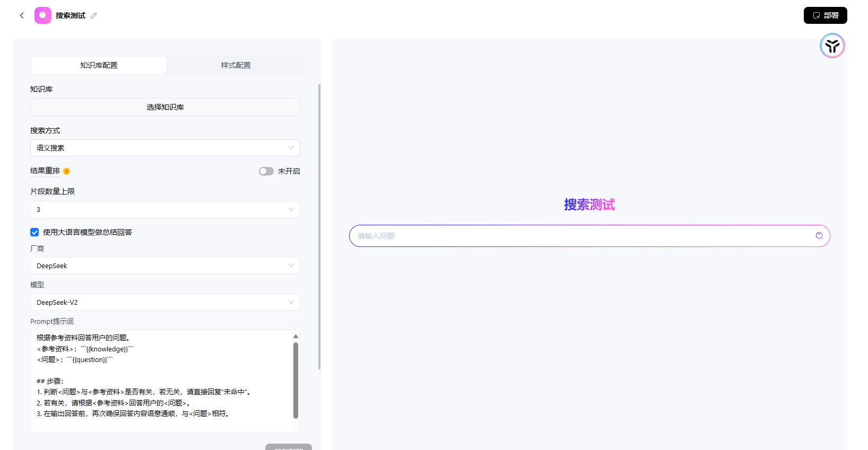Click the 未开启 status label
The width and height of the screenshot is (868, 450).
point(289,171)
